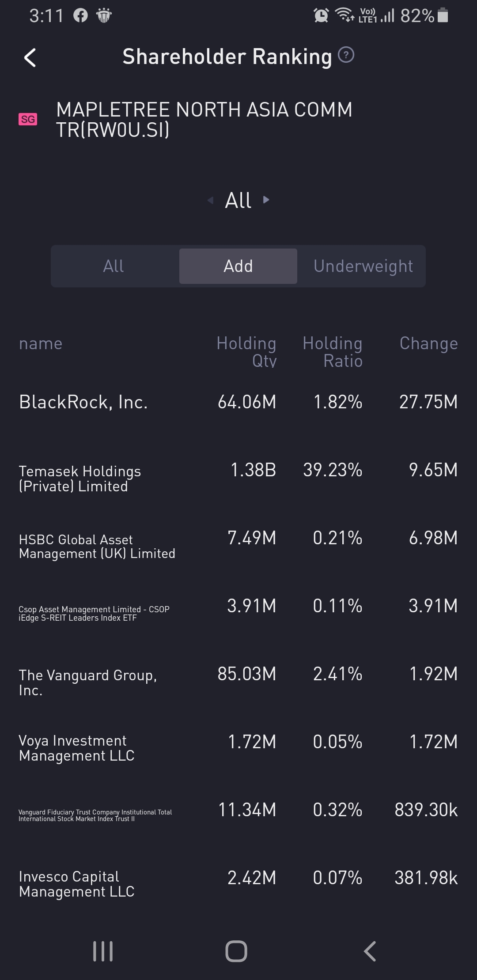Tap the alarm icon in status bar
The height and width of the screenshot is (980, 477).
321,15
